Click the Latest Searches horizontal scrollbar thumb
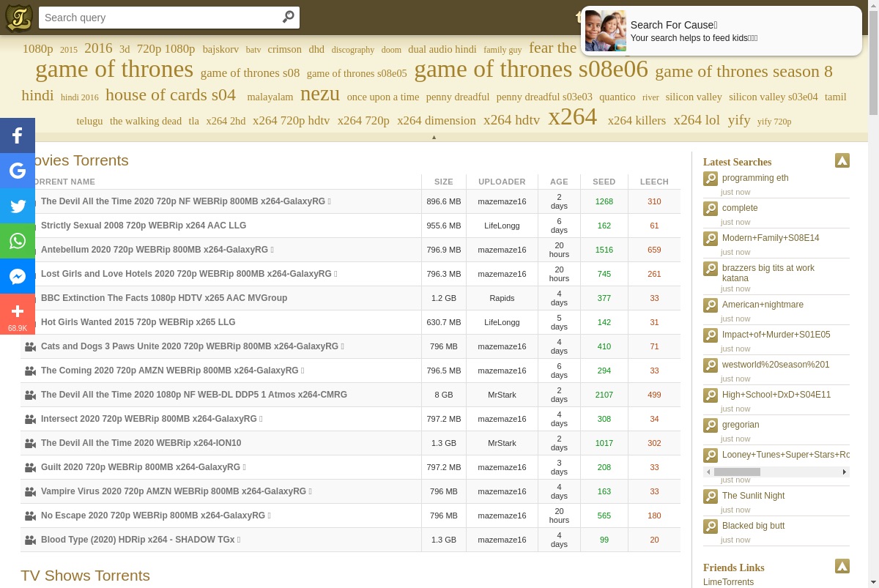The height and width of the screenshot is (588, 879). pos(737,472)
